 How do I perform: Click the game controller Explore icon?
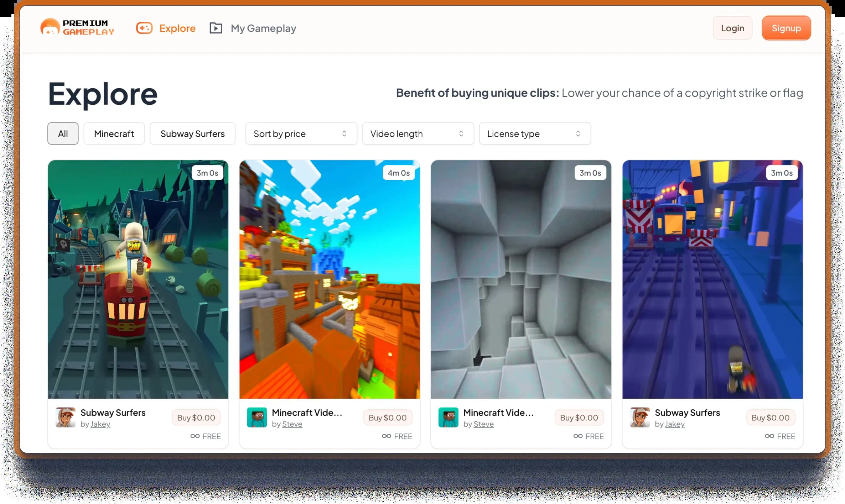[x=144, y=28]
